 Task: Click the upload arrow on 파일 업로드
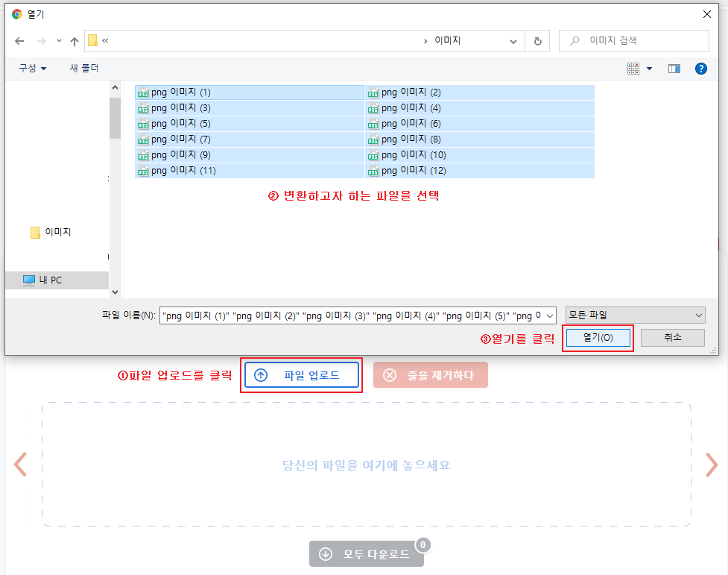[x=260, y=374]
